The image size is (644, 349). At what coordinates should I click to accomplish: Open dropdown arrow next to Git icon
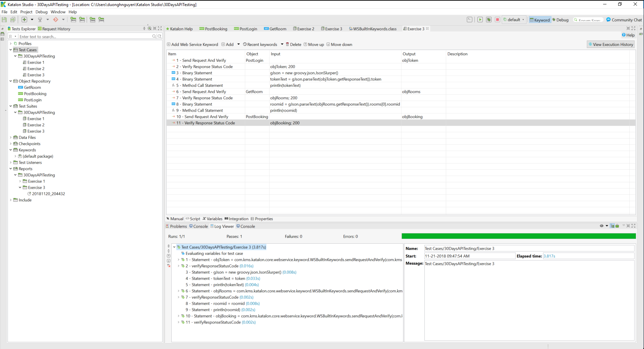tap(63, 20)
